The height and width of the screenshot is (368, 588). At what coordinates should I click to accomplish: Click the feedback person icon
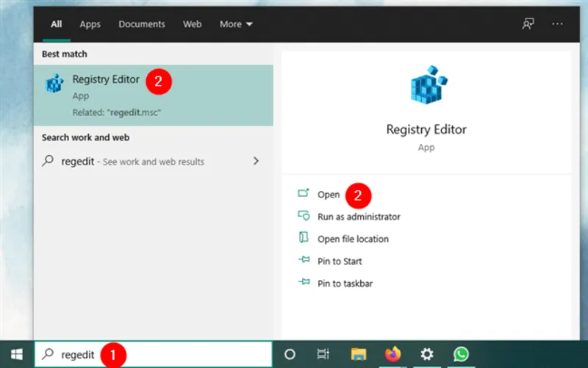[528, 24]
